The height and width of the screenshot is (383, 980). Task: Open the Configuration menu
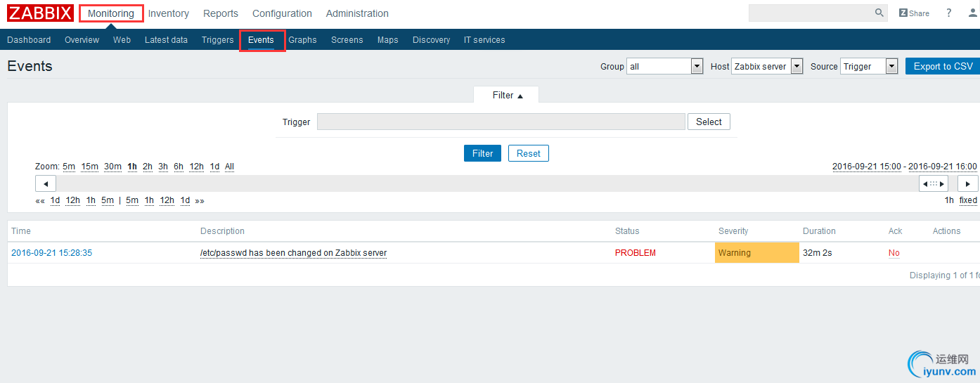[282, 13]
